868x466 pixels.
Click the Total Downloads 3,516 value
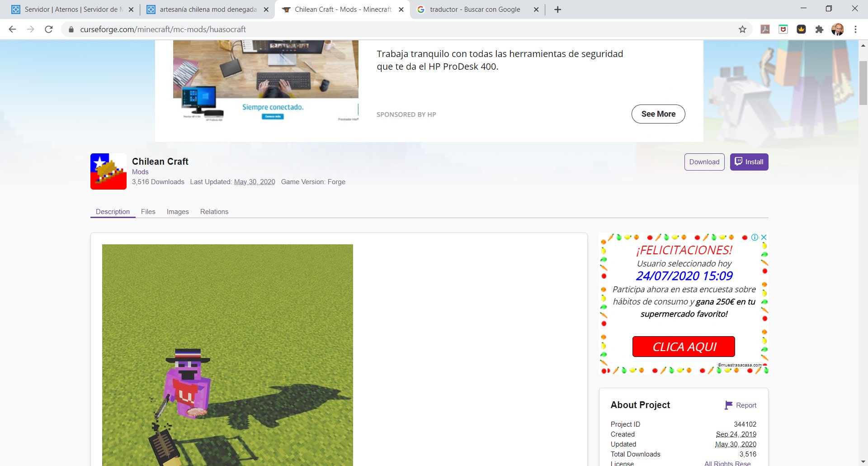(x=748, y=454)
